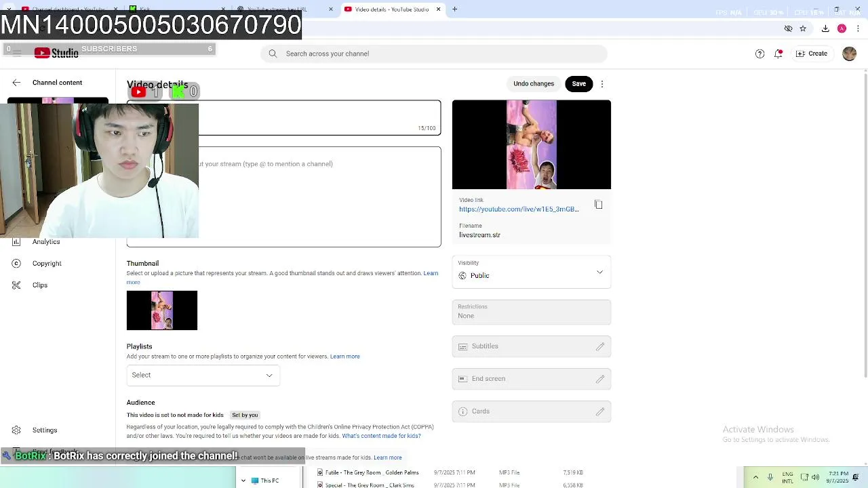Open the browser profile avatar
The width and height of the screenshot is (868, 488).
pyautogui.click(x=842, y=28)
